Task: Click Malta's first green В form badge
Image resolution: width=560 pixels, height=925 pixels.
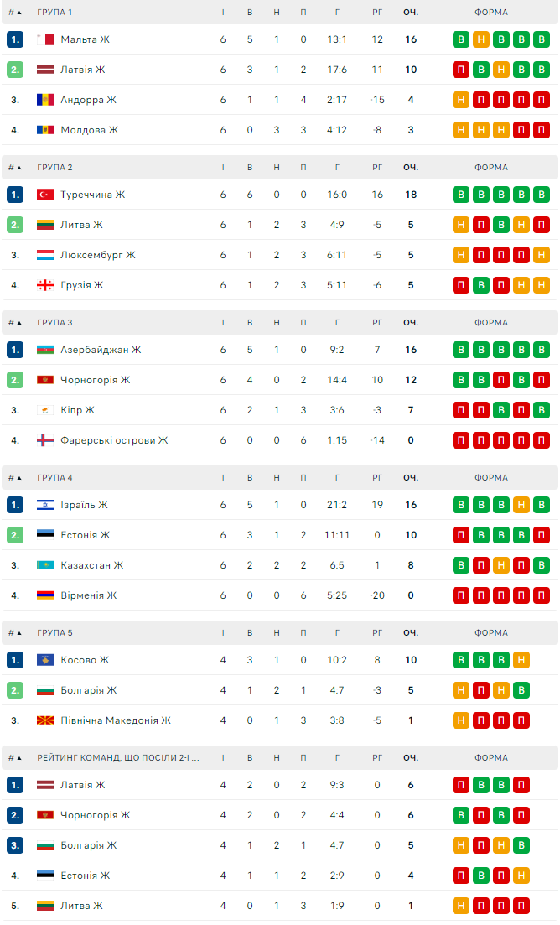Action: point(460,39)
